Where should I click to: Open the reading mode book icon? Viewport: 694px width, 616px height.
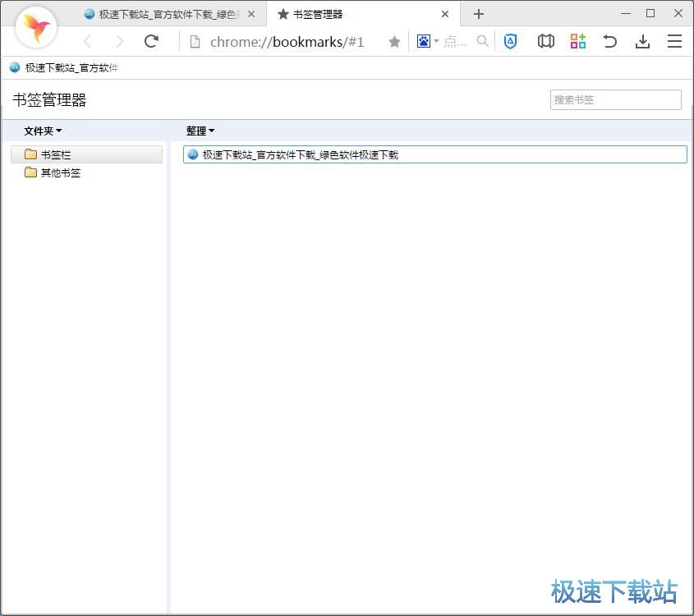pyautogui.click(x=545, y=42)
